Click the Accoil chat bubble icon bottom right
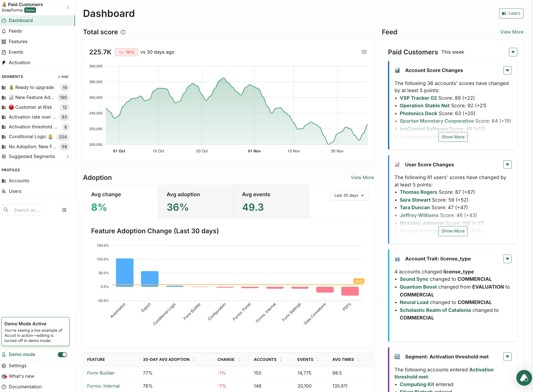This screenshot has height=392, width=533. 524,378
